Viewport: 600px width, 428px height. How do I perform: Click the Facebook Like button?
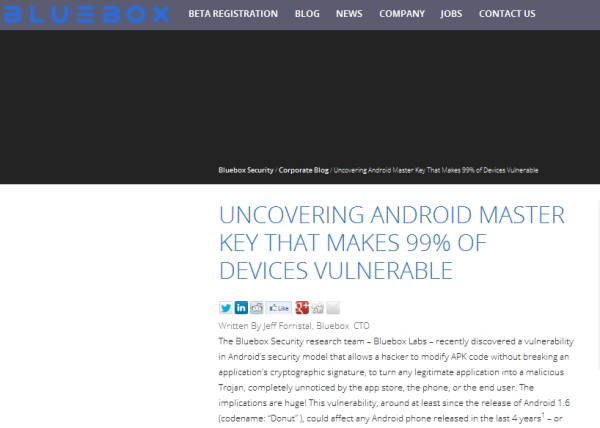click(x=279, y=308)
